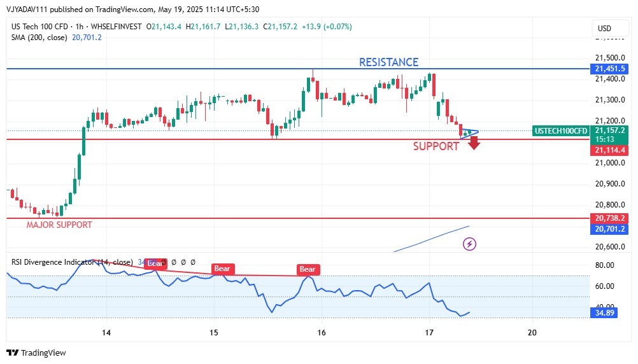Click the blue 20,701.2 SMA price label
Viewport: 638px width, 364px height.
(609, 228)
